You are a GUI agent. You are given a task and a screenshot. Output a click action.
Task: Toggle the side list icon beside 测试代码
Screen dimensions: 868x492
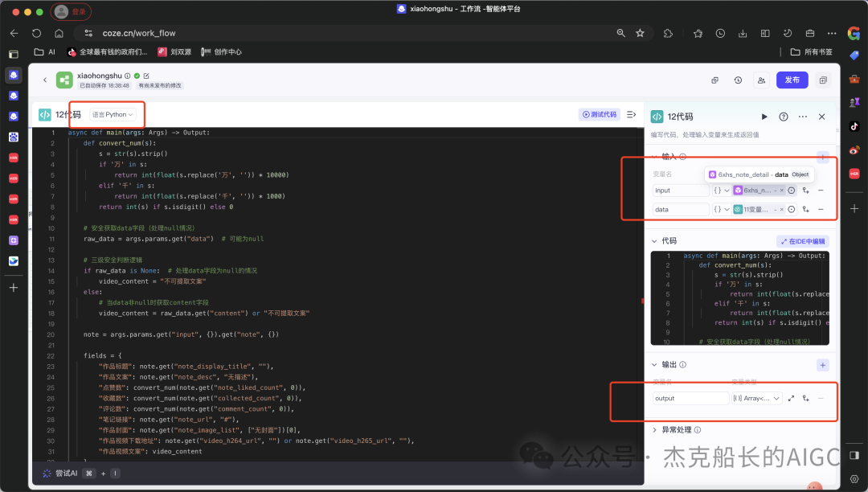[631, 115]
